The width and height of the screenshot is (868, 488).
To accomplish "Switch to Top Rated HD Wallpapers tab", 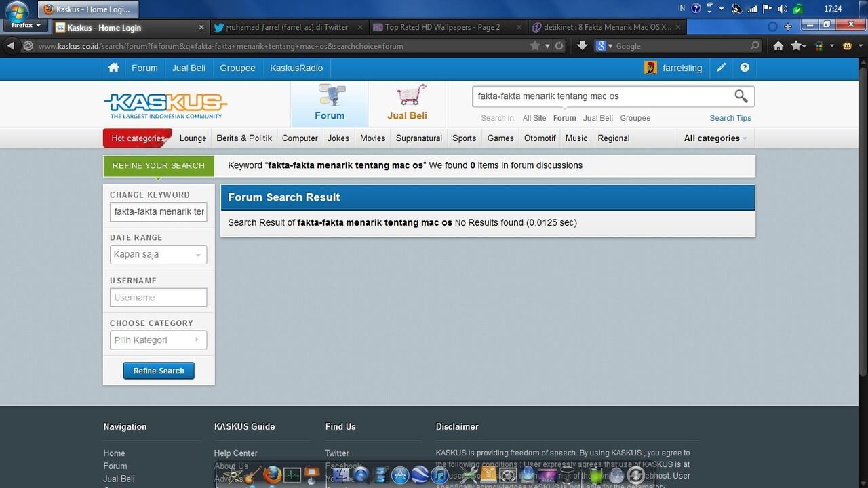I will pyautogui.click(x=446, y=27).
